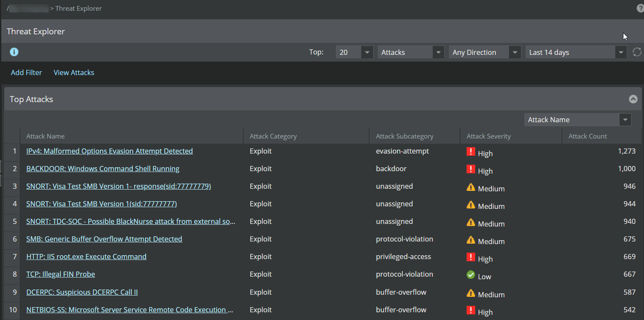Open SNORT: Visa Test SMB Version 1(sid:77777777) link

point(102,204)
